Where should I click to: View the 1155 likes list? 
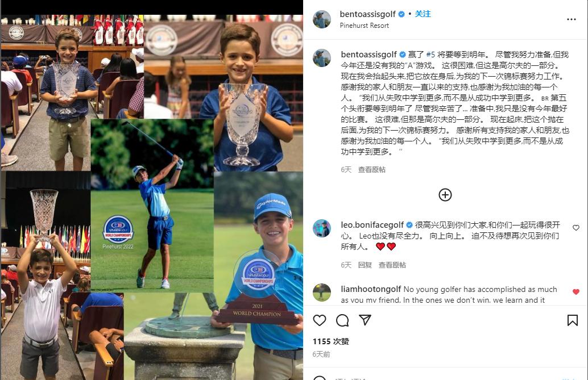click(331, 341)
